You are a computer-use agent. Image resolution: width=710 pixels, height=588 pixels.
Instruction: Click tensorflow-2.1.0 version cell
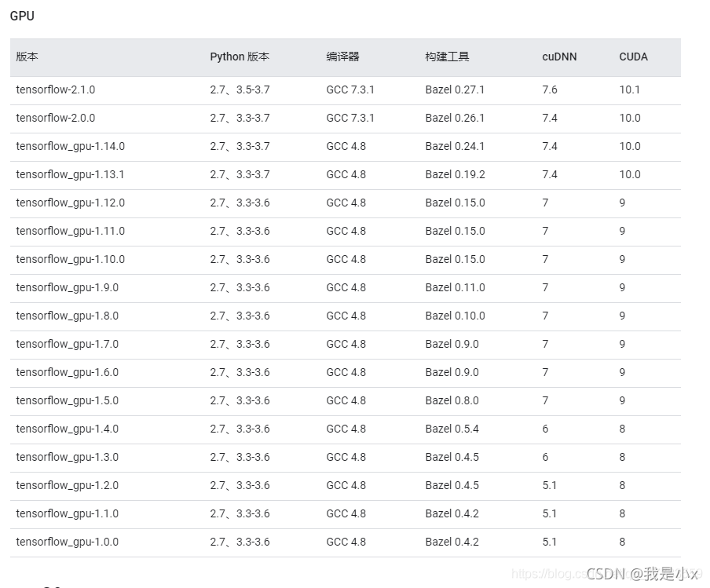point(56,89)
